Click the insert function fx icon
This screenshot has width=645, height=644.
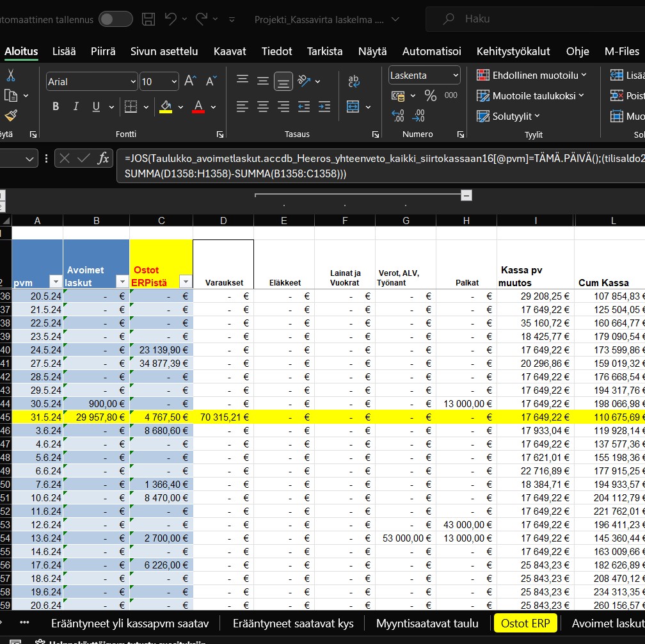click(x=102, y=159)
